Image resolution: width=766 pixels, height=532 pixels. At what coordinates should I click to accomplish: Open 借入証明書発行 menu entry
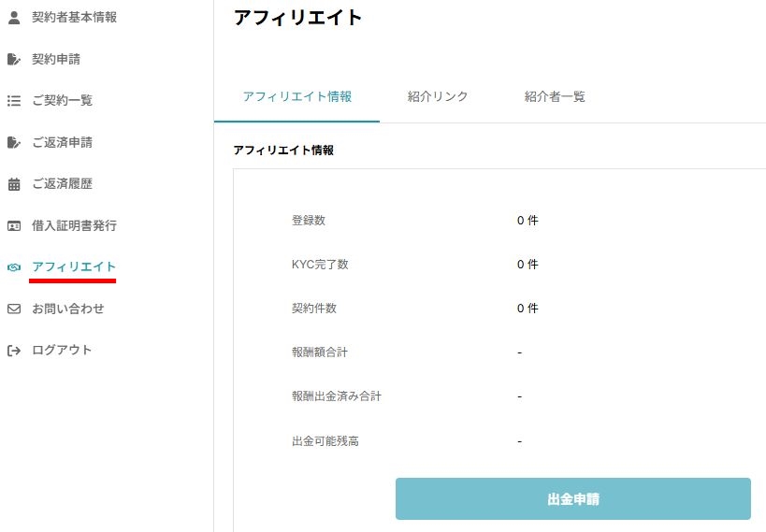pos(74,225)
